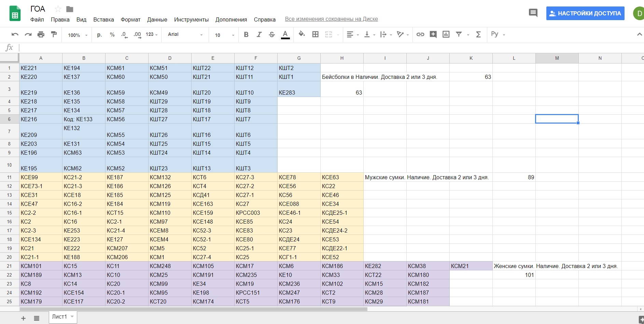644x324 pixels.
Task: Open the zoom 100% dropdown
Action: point(78,35)
